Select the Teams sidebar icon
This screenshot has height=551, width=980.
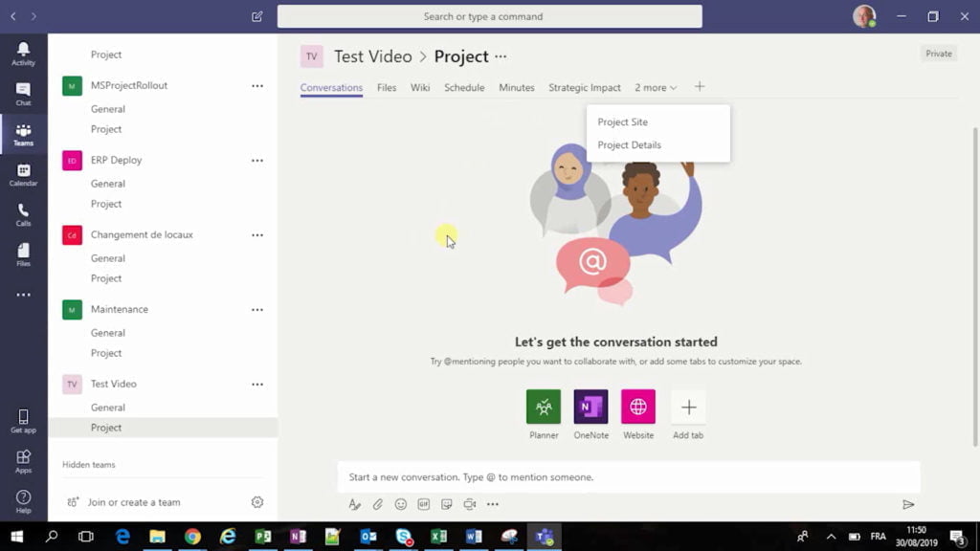(x=23, y=134)
